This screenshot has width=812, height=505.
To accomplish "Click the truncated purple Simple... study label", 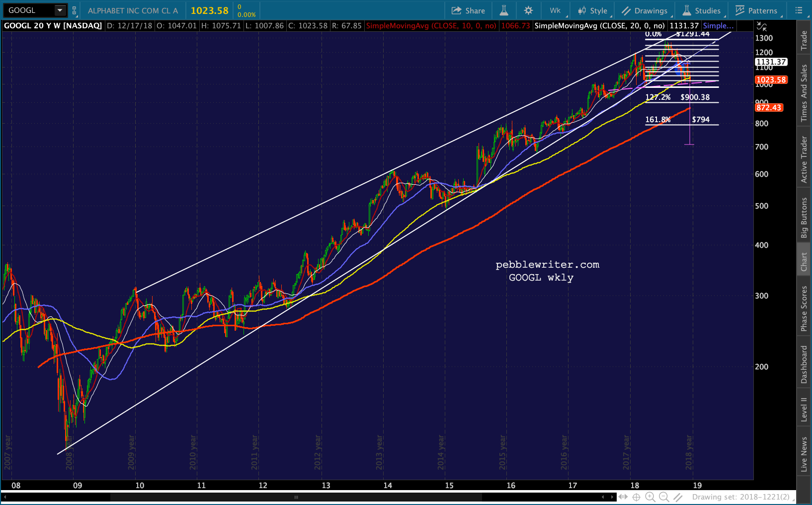I will tap(718, 26).
